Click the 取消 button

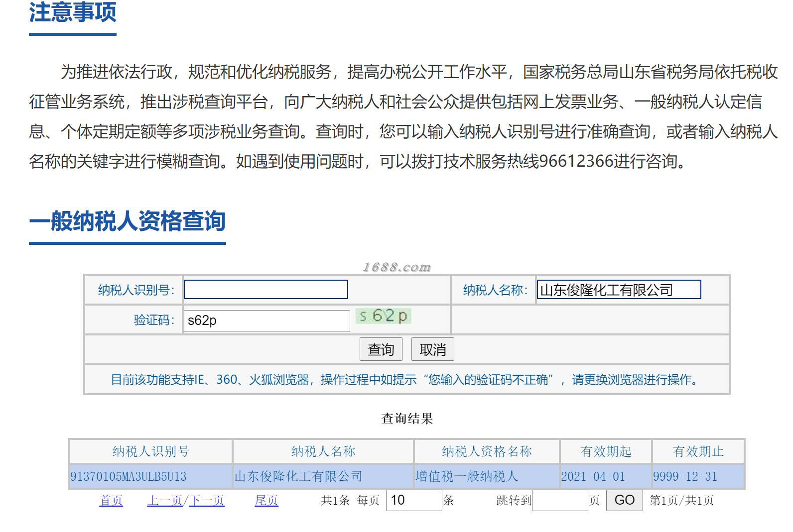[432, 349]
